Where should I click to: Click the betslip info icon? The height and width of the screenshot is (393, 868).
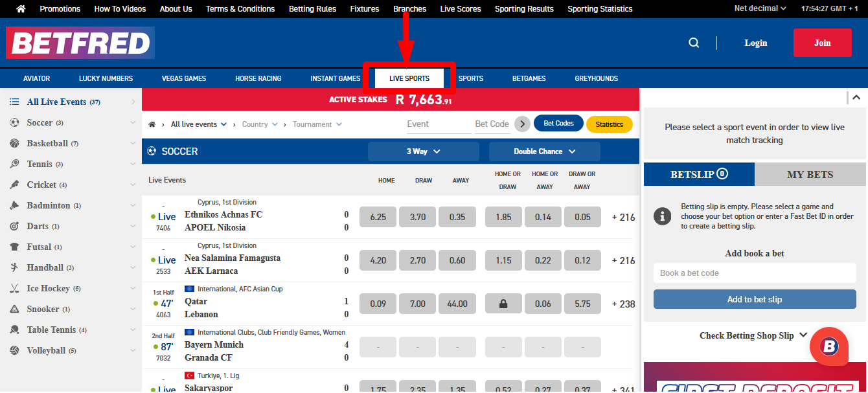[x=662, y=216]
